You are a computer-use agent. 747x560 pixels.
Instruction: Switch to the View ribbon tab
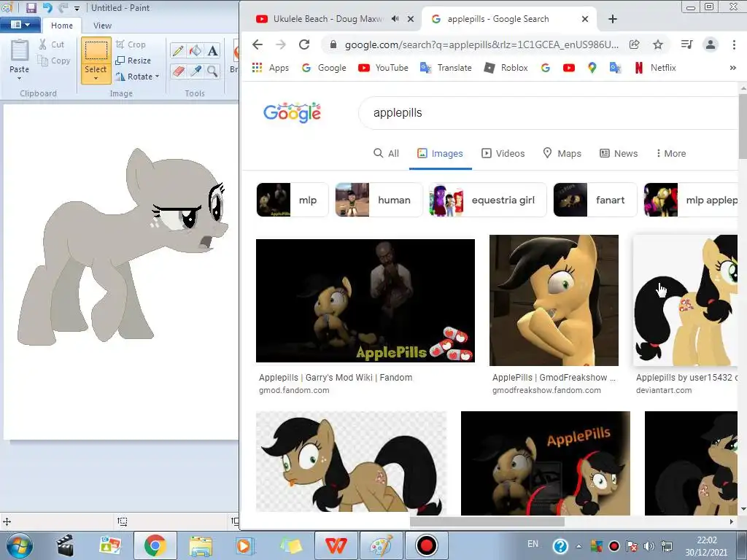click(x=102, y=26)
